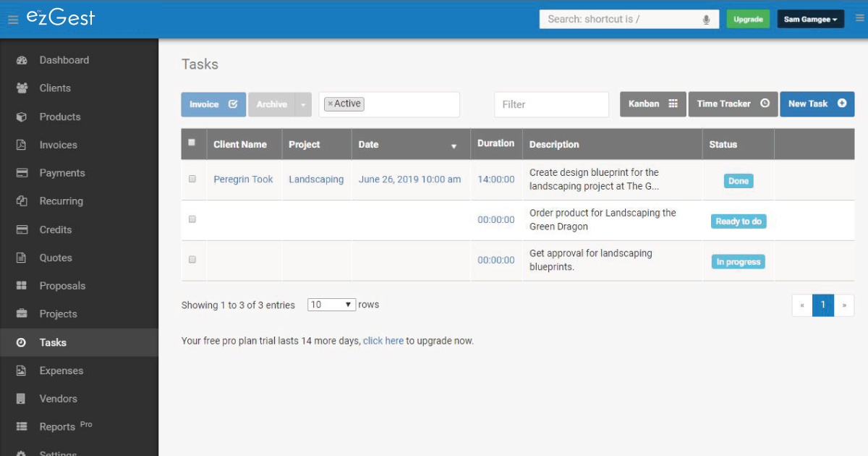Open the Time Tracker

[733, 104]
